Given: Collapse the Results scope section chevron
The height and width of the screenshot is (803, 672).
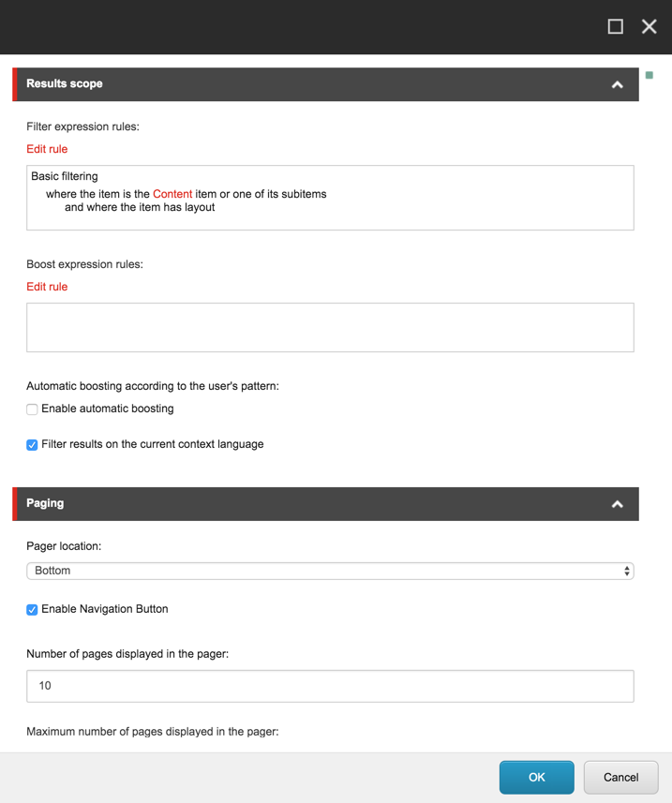Looking at the screenshot, I should pyautogui.click(x=617, y=84).
